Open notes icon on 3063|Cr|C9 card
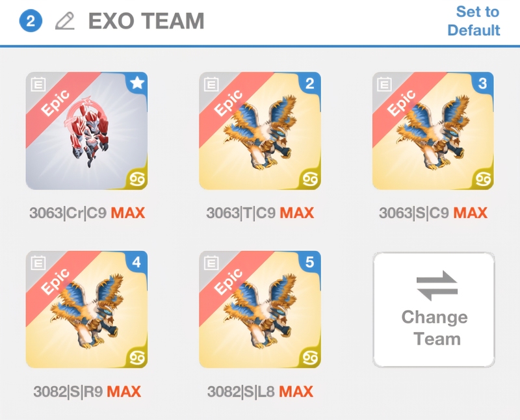The width and height of the screenshot is (520, 420). tap(38, 85)
